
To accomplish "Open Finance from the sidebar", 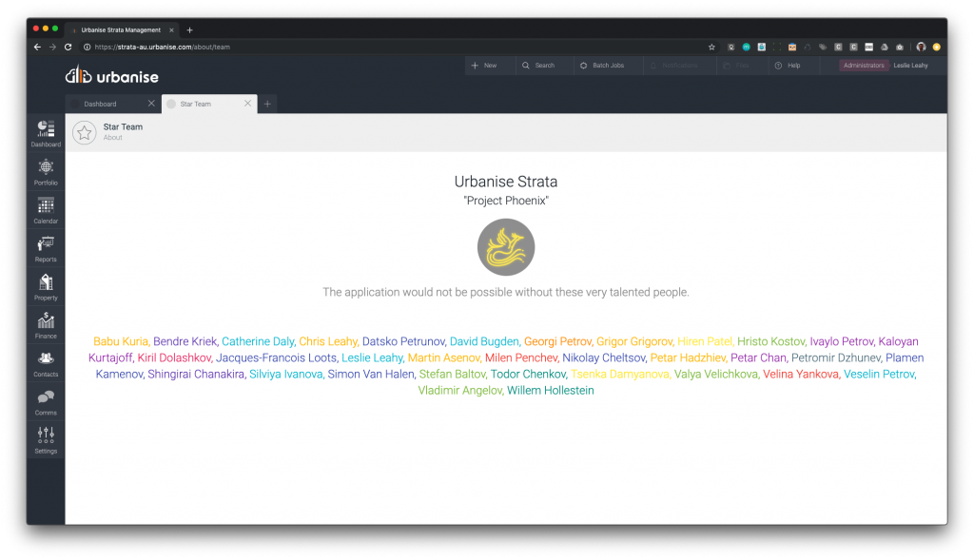I will [46, 324].
